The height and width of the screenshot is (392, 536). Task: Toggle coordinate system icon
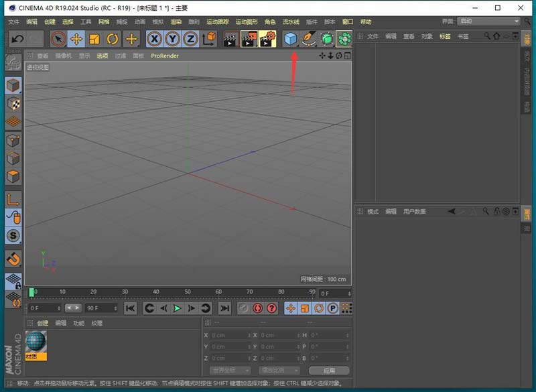coord(209,39)
